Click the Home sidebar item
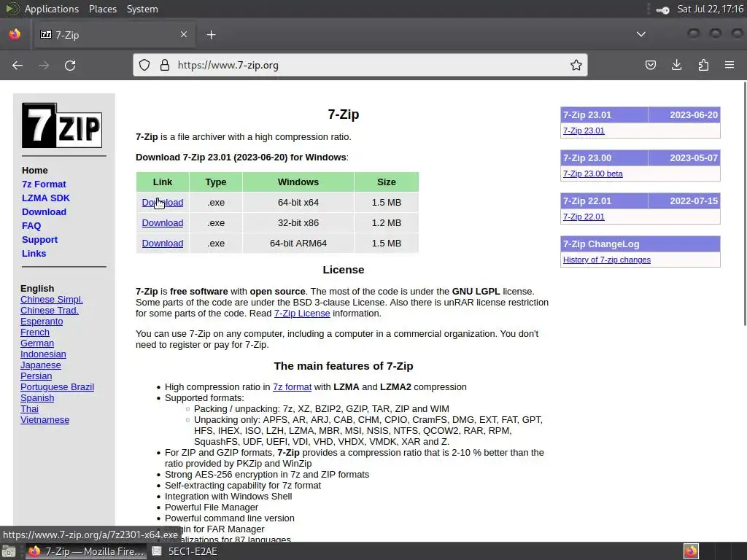Image resolution: width=747 pixels, height=560 pixels. 35,171
